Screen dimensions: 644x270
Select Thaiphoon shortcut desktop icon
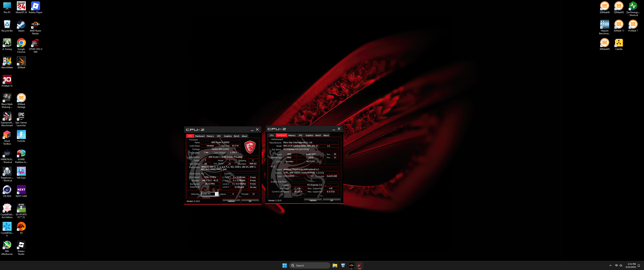pyautogui.click(x=7, y=174)
